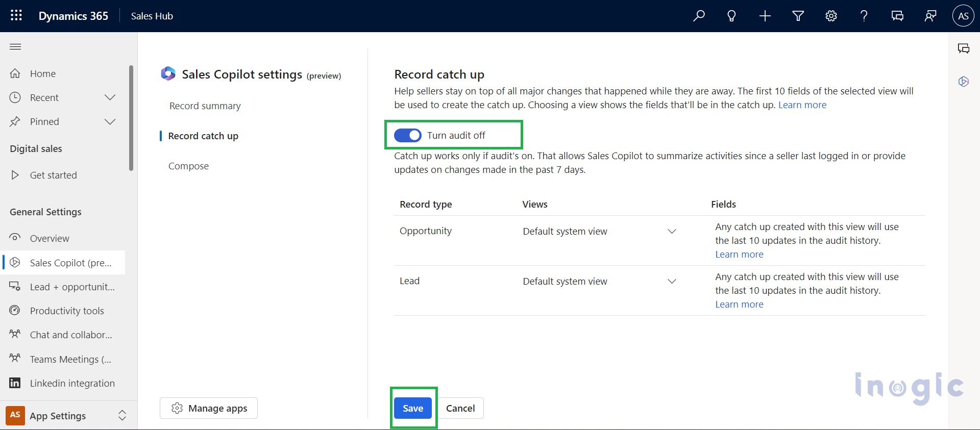Open the Assistant lightbulb icon
The image size is (980, 430).
[x=731, y=16]
